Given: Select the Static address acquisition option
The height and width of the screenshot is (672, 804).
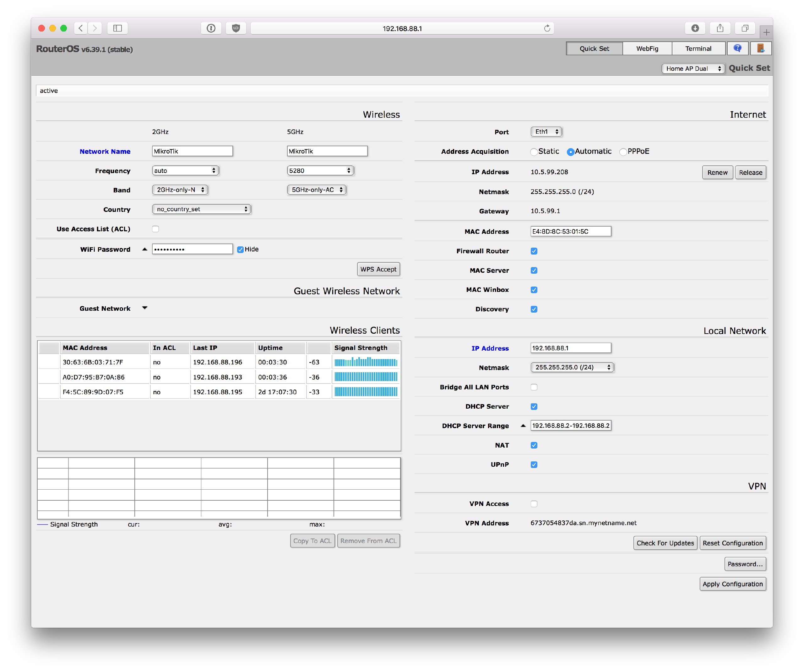Looking at the screenshot, I should tap(534, 152).
